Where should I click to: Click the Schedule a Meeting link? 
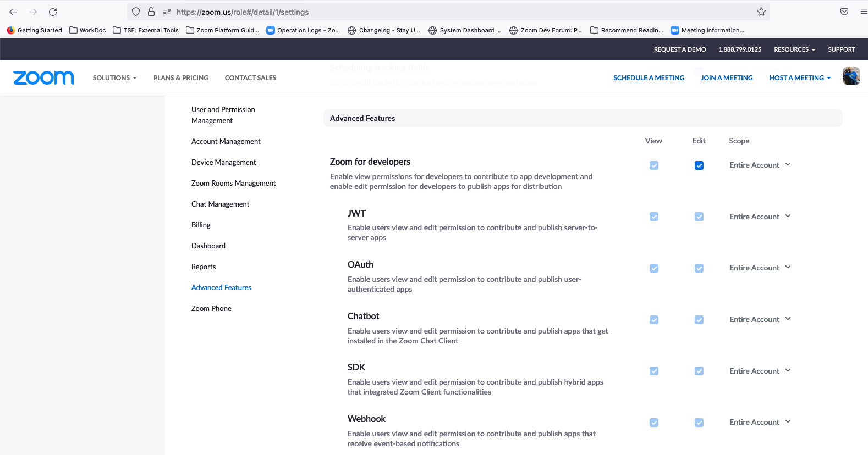649,78
